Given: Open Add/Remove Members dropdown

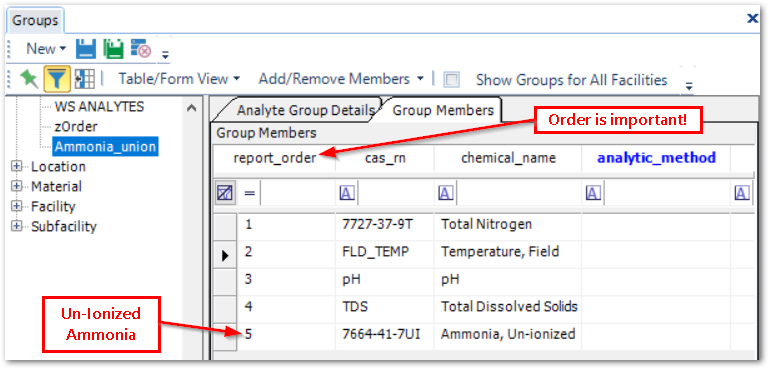Looking at the screenshot, I should pos(341,79).
